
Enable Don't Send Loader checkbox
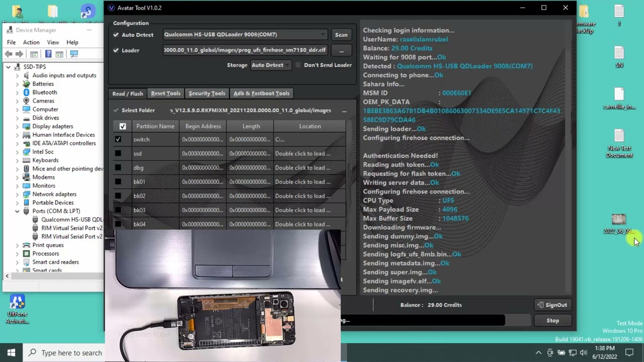298,65
